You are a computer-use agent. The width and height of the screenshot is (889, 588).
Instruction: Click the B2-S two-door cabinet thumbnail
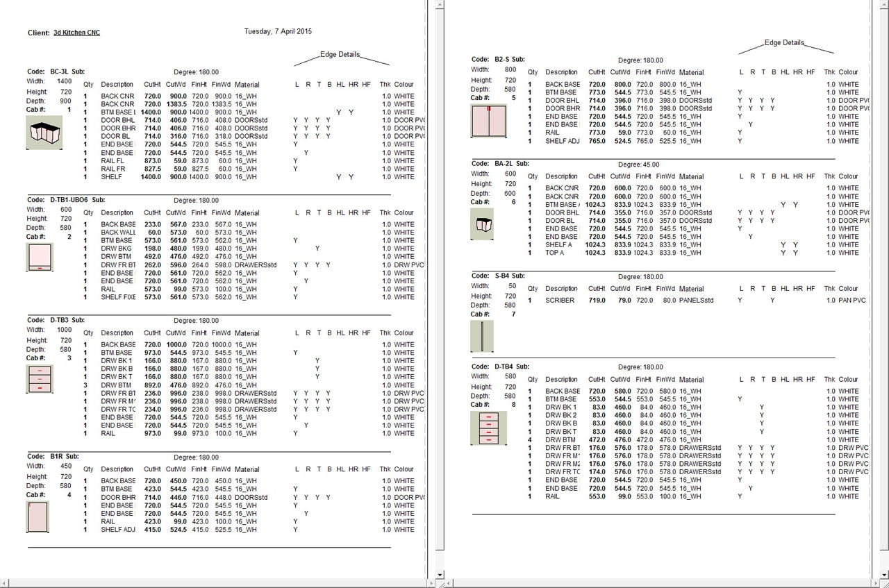click(x=490, y=120)
